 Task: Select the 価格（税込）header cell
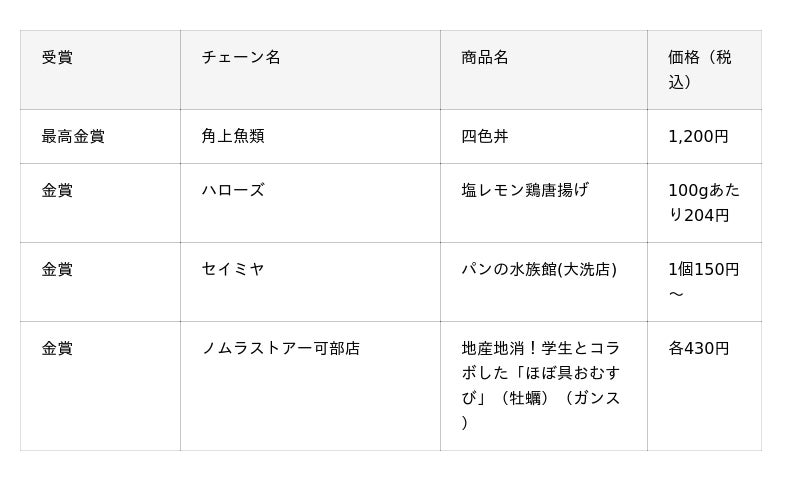(700, 70)
